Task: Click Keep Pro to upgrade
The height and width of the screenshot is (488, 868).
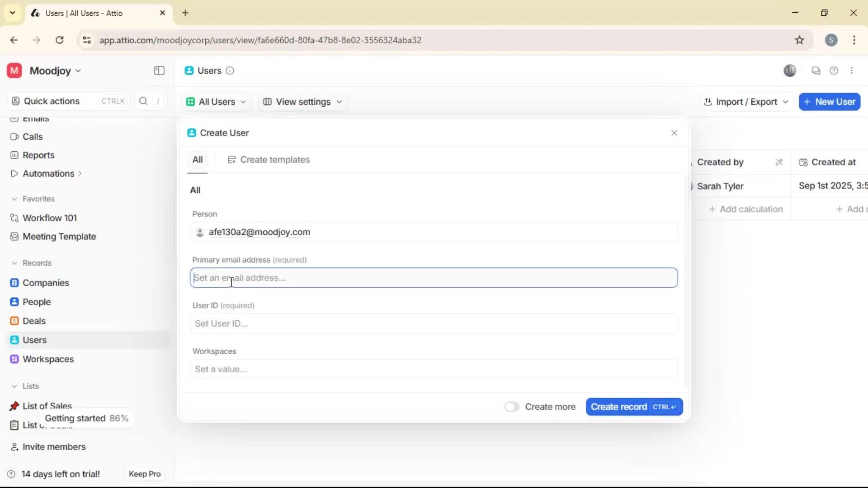Action: 144,474
